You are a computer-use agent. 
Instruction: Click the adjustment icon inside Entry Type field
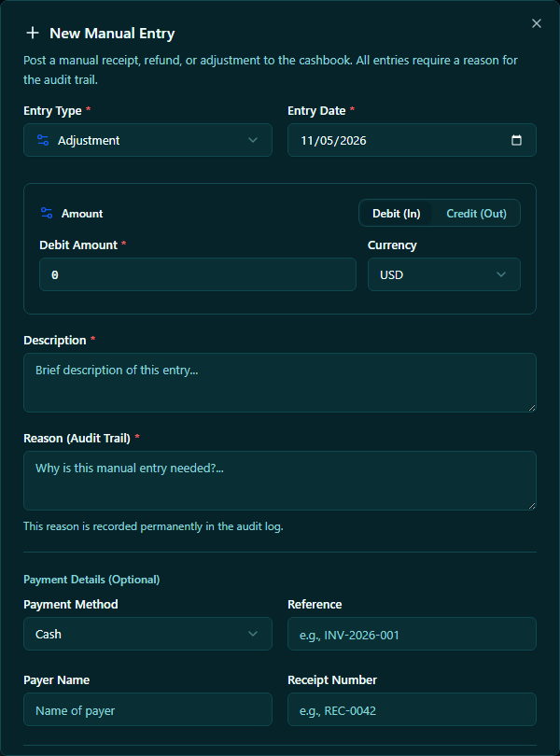point(43,140)
